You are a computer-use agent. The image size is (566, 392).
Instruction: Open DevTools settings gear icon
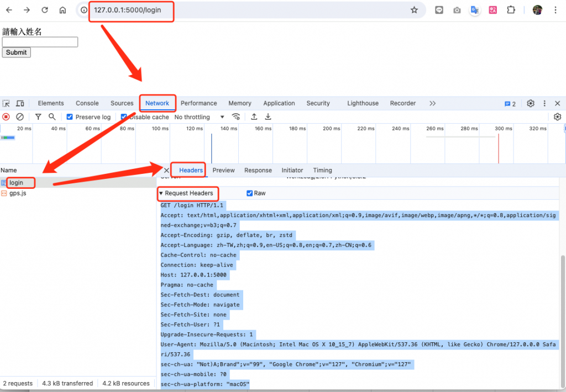tap(530, 103)
